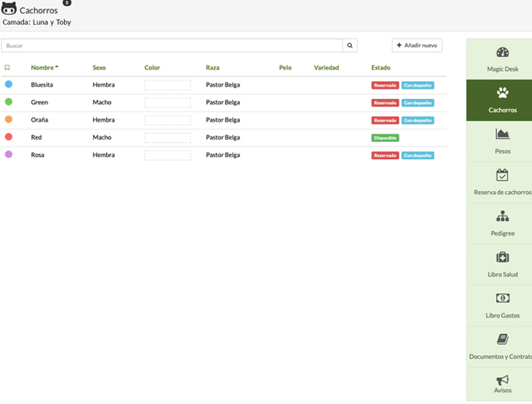
Task: Click the search magnifier button
Action: 350,46
